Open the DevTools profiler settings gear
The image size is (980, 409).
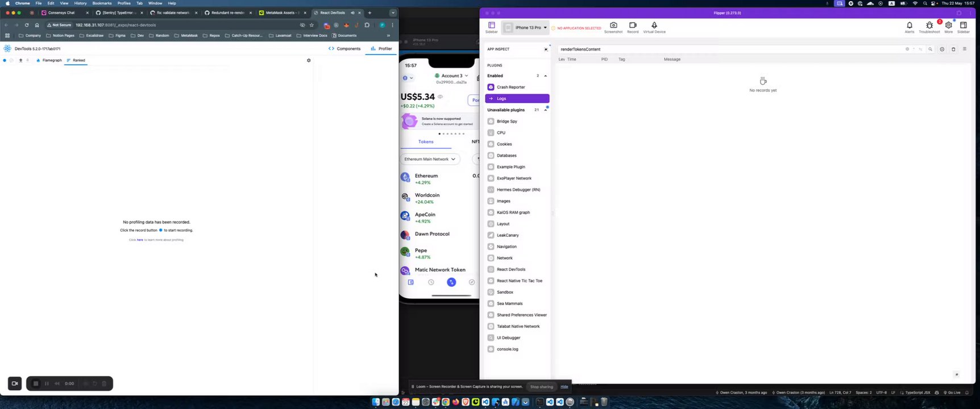coord(309,60)
